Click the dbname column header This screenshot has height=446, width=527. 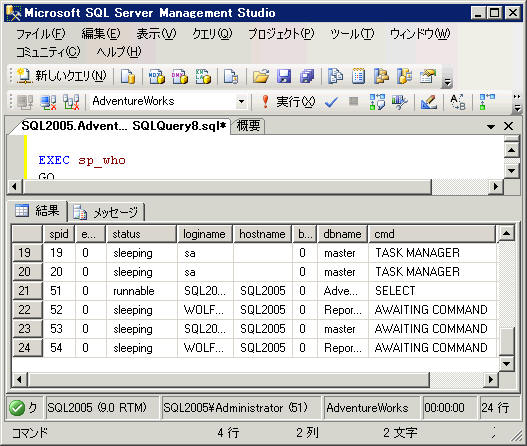[342, 234]
